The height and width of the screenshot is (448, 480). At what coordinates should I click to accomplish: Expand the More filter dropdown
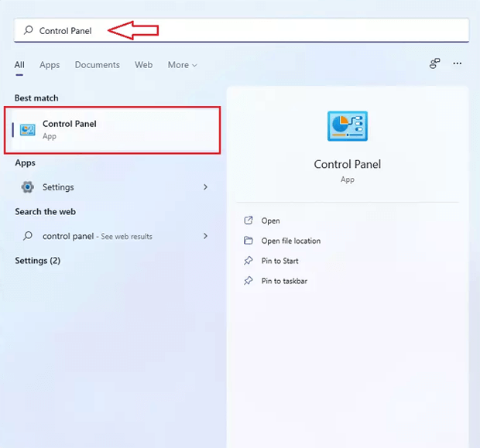click(182, 65)
